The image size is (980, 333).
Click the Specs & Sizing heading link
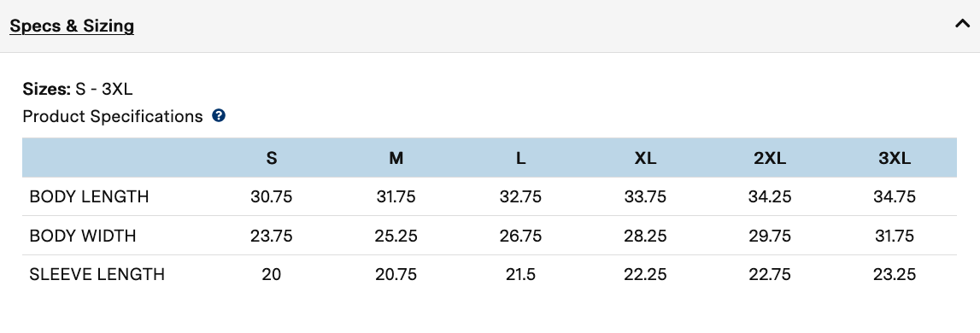72,26
